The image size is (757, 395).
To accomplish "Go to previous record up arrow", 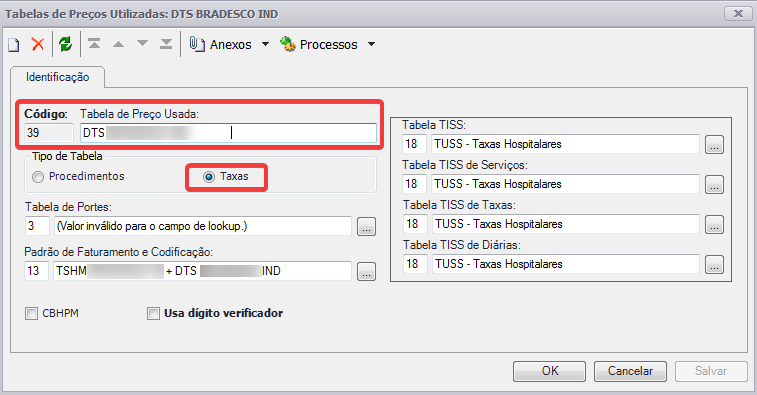I will point(118,44).
